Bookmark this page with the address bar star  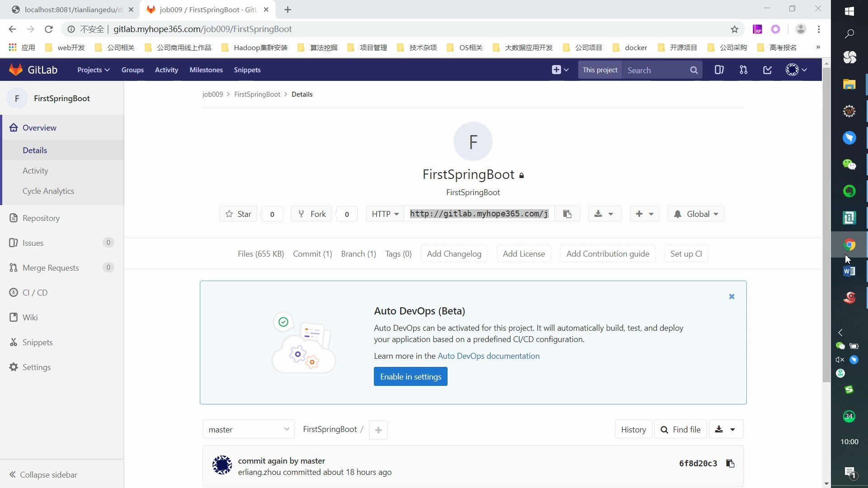(x=735, y=29)
